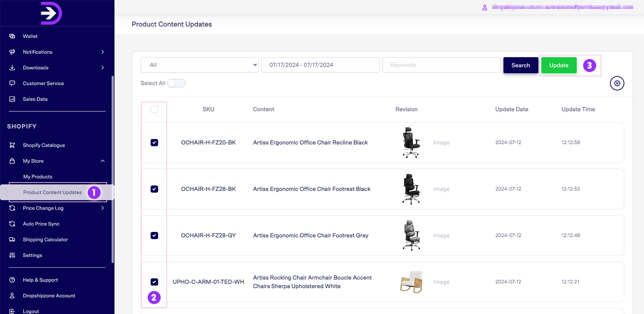Click the Dropshipzone arrow logo
Viewport: 644px width, 314px height.
tap(51, 13)
